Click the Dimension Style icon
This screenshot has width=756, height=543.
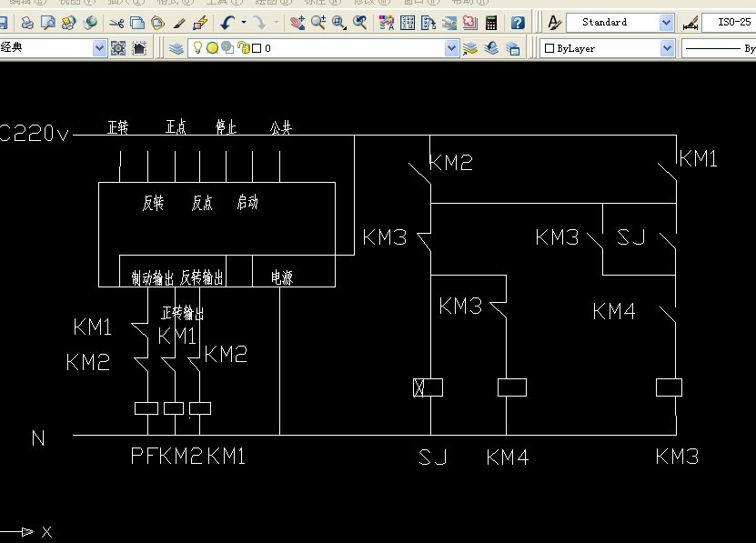pos(690,23)
